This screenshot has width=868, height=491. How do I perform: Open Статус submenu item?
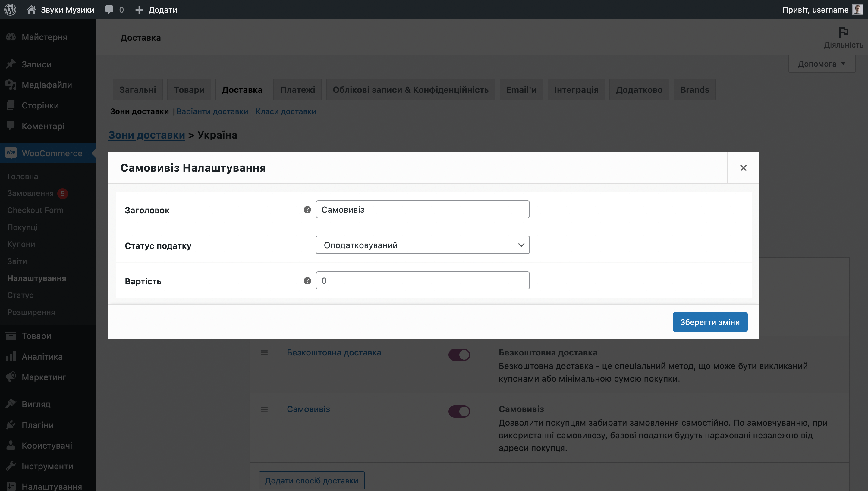click(20, 295)
